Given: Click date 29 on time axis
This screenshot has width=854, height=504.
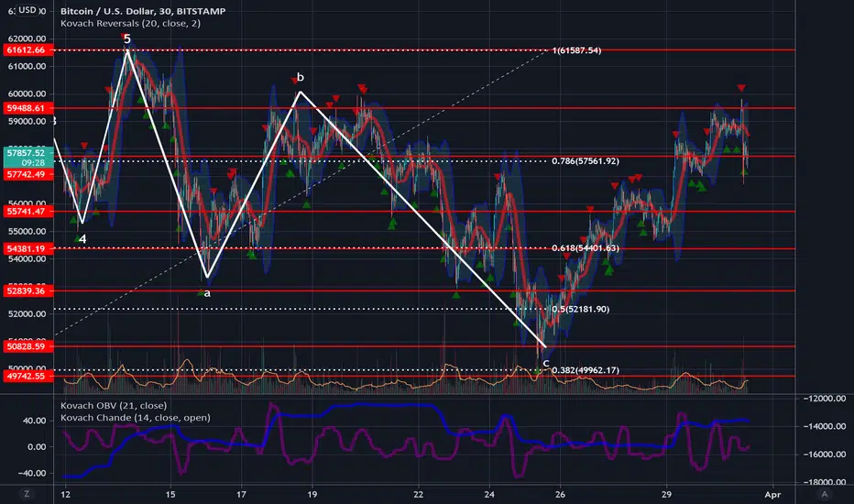Looking at the screenshot, I should click(667, 495).
